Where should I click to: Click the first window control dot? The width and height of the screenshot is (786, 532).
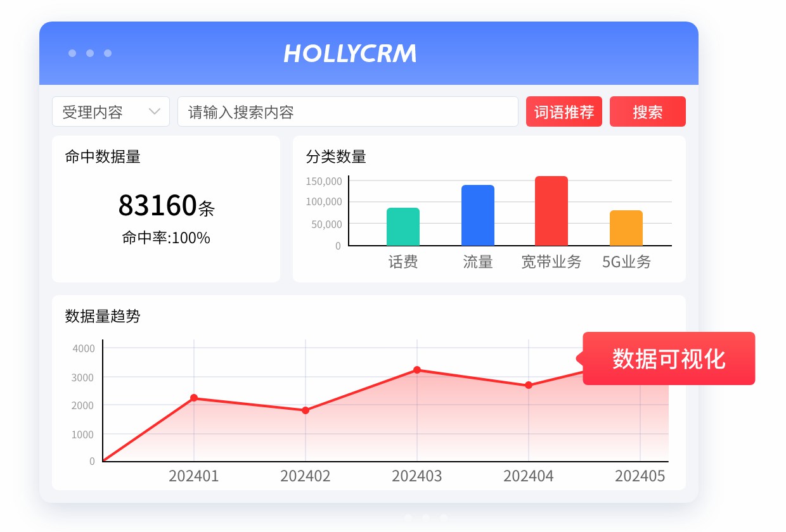point(72,53)
